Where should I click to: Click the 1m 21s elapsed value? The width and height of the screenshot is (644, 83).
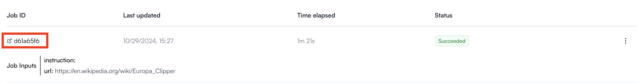tap(306, 41)
